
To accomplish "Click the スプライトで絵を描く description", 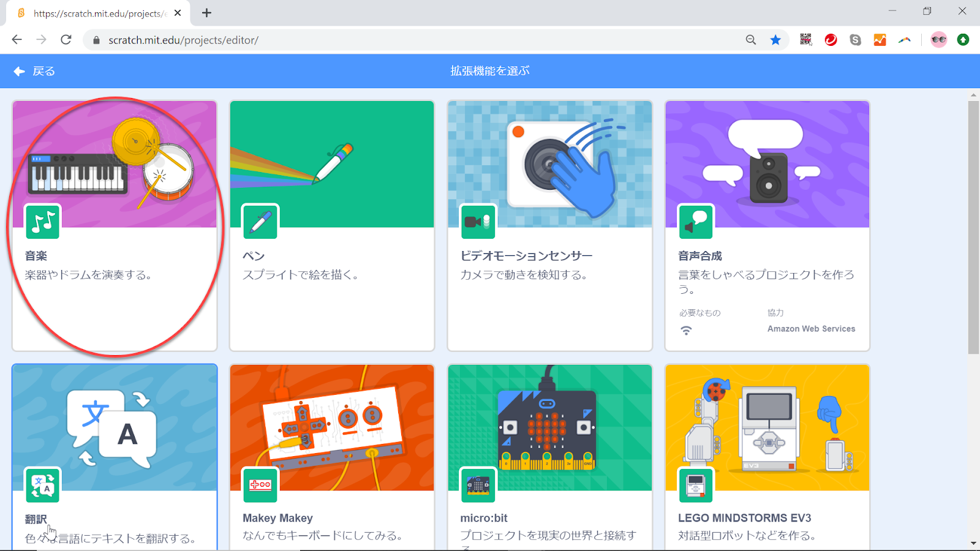I will point(301,275).
